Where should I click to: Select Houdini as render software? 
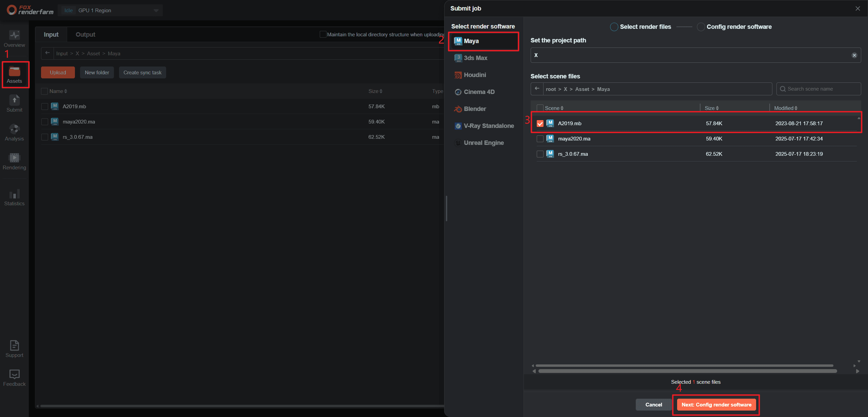pos(484,75)
